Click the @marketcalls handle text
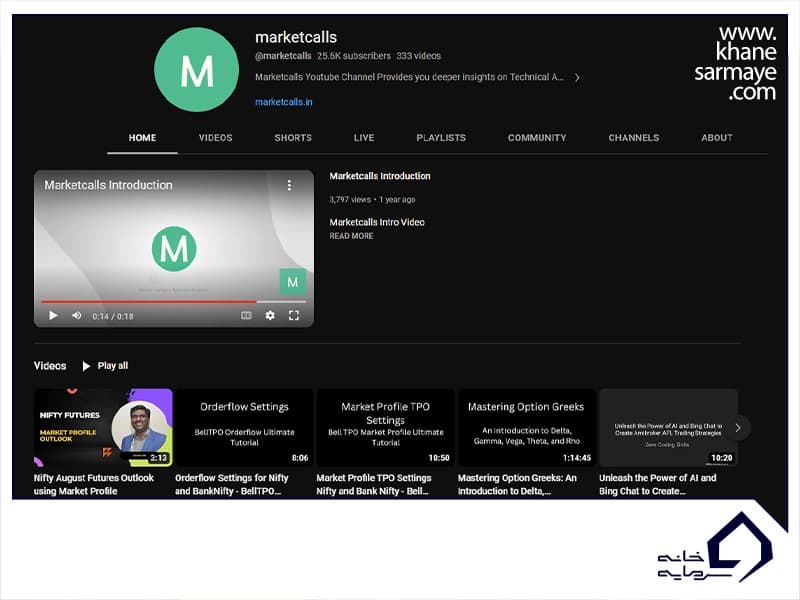This screenshot has width=800, height=600. [283, 56]
